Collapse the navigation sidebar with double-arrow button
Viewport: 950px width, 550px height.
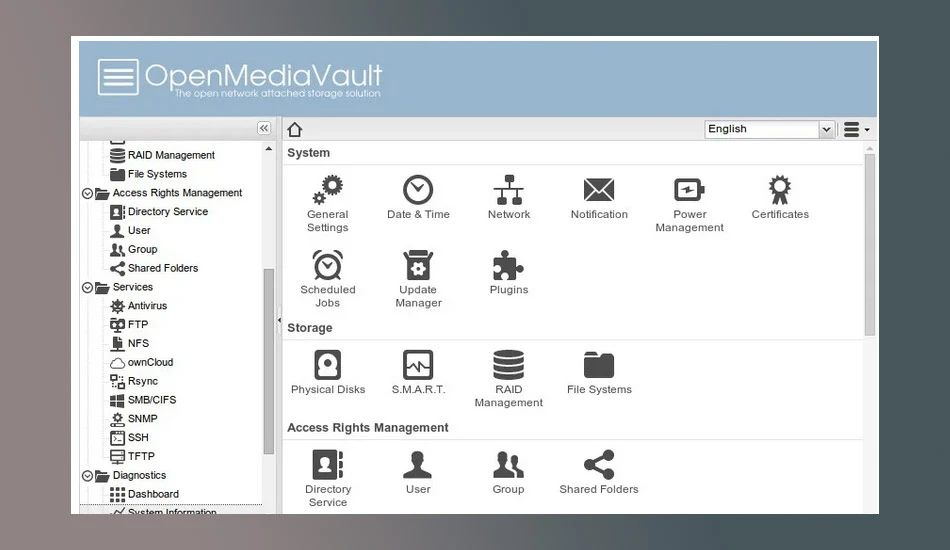click(x=264, y=128)
